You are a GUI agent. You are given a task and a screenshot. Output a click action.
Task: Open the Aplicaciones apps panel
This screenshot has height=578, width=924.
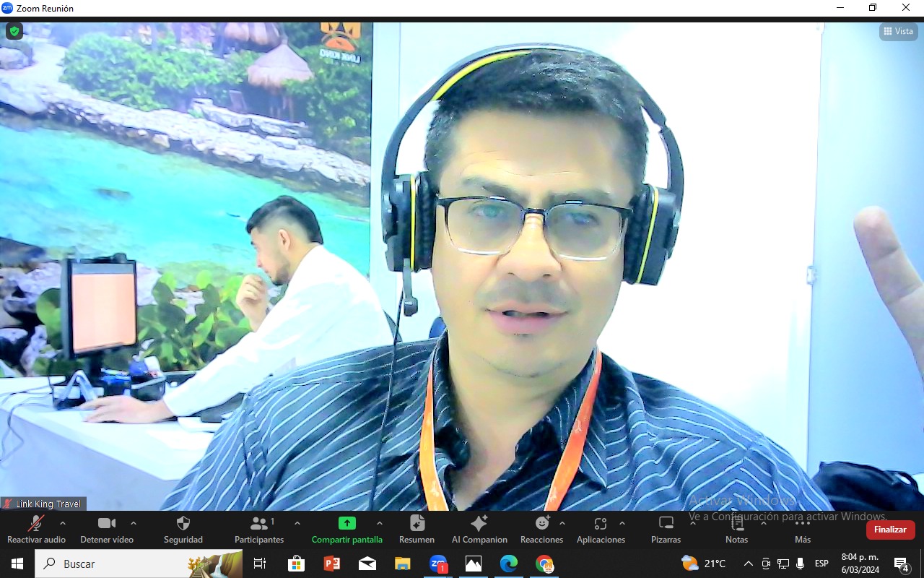click(x=601, y=529)
